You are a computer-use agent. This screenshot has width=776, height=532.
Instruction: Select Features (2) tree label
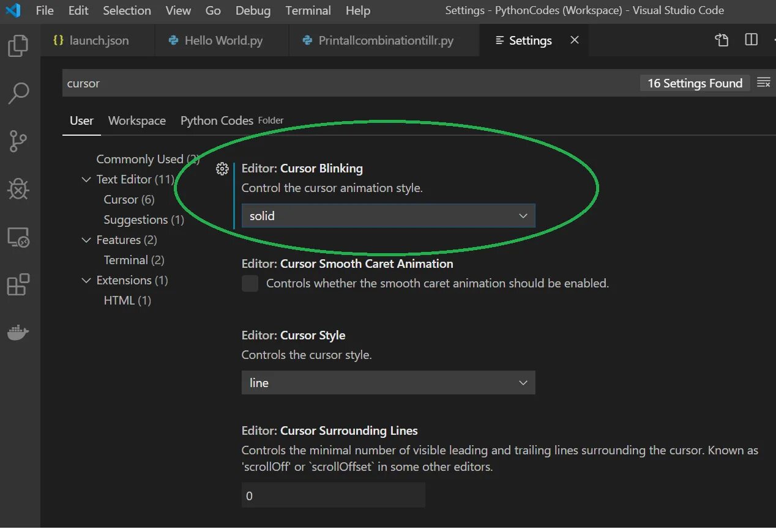click(127, 240)
